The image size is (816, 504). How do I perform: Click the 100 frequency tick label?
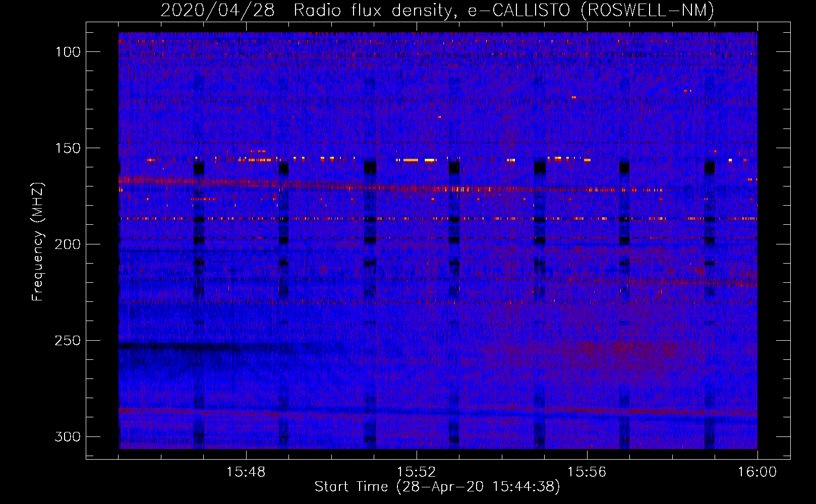[68, 52]
